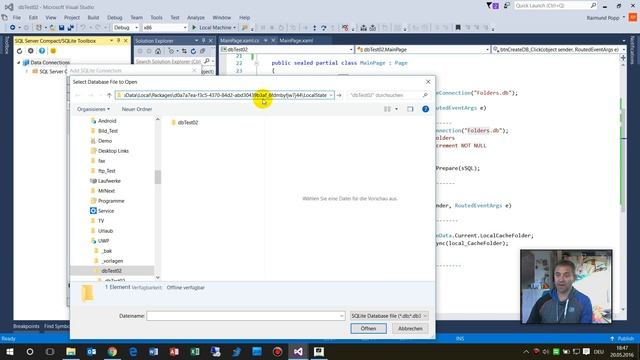
Task: Open the x86 platform dropdown
Action: (164, 28)
